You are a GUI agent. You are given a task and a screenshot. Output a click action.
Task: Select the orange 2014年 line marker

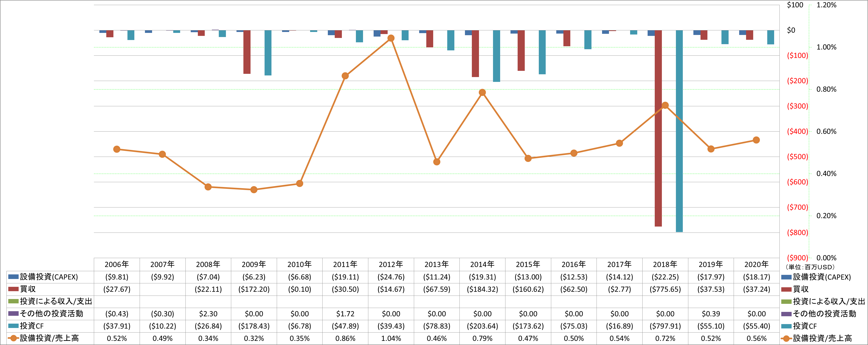[482, 92]
